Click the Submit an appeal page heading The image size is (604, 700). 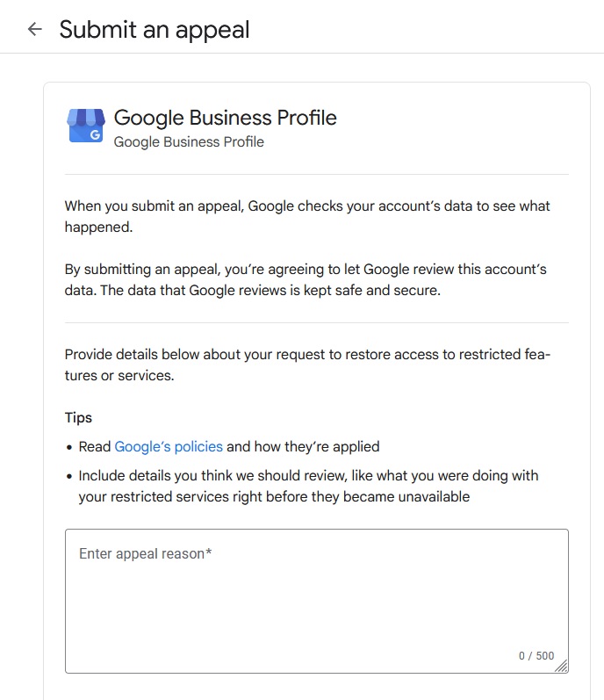pyautogui.click(x=155, y=30)
